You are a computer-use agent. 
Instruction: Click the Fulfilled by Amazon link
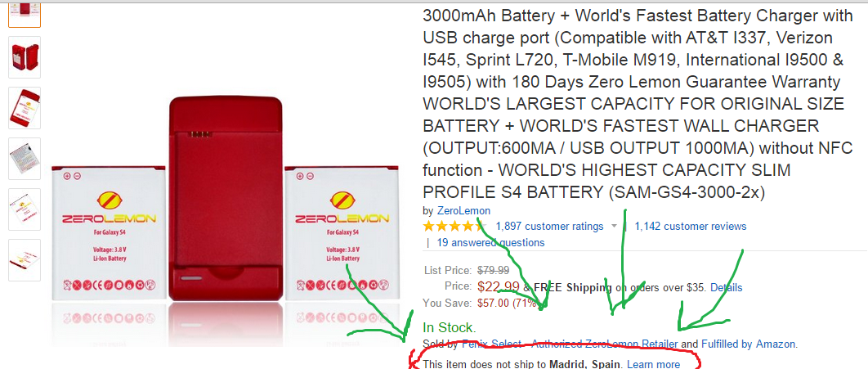click(748, 344)
